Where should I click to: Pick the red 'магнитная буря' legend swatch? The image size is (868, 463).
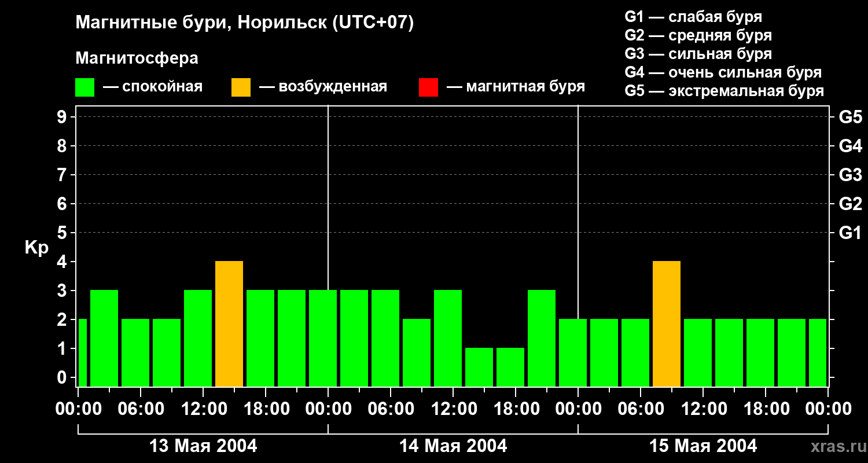point(428,87)
